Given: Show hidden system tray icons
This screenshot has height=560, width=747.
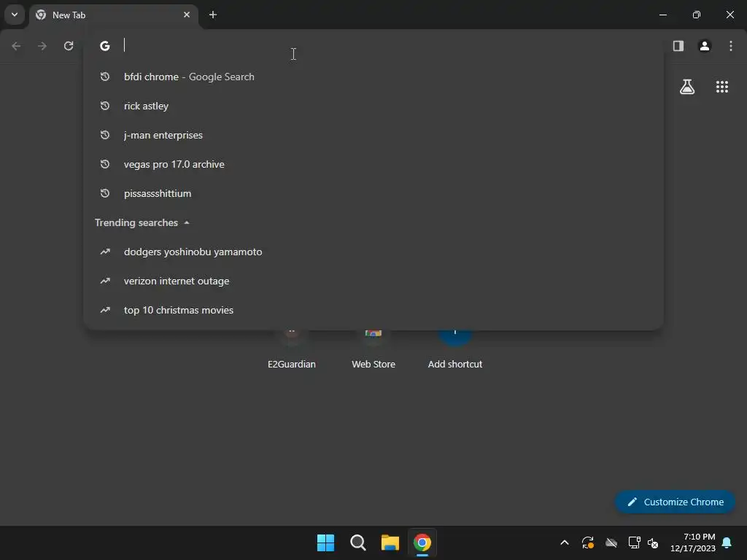Looking at the screenshot, I should pos(565,542).
